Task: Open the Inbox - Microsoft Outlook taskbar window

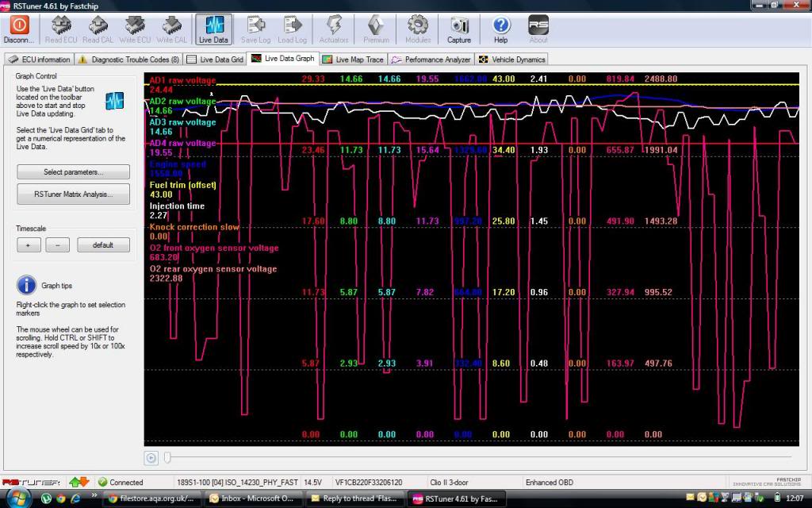Action: (254, 498)
